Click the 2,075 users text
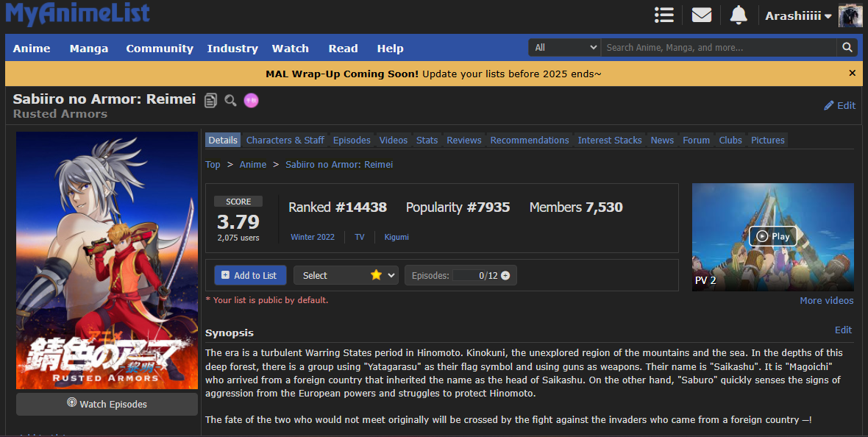This screenshot has height=437, width=868. (238, 238)
